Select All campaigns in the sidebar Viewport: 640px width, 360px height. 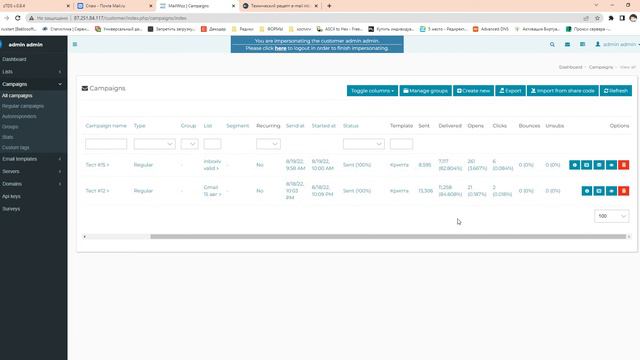(x=17, y=96)
